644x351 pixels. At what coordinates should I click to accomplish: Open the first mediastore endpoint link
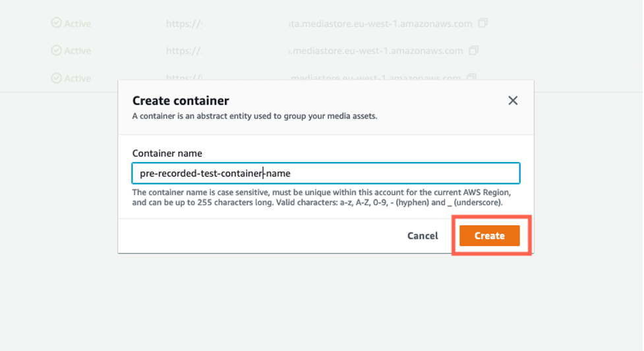[x=319, y=24]
